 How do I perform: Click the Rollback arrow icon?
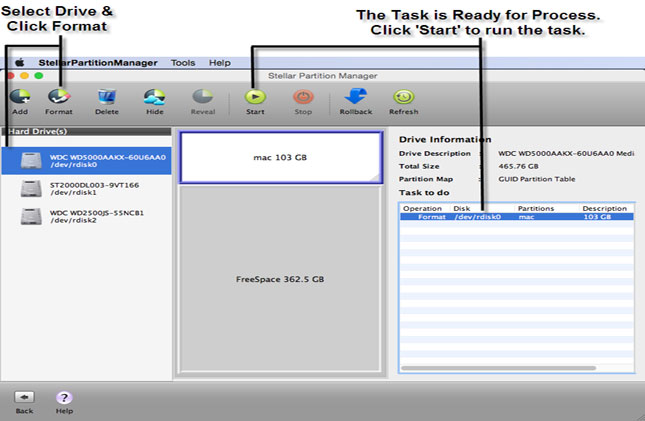(356, 96)
